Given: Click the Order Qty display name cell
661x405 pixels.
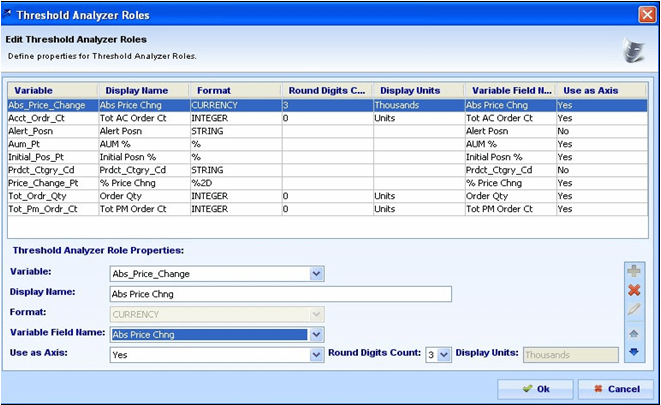Looking at the screenshot, I should coord(144,196).
